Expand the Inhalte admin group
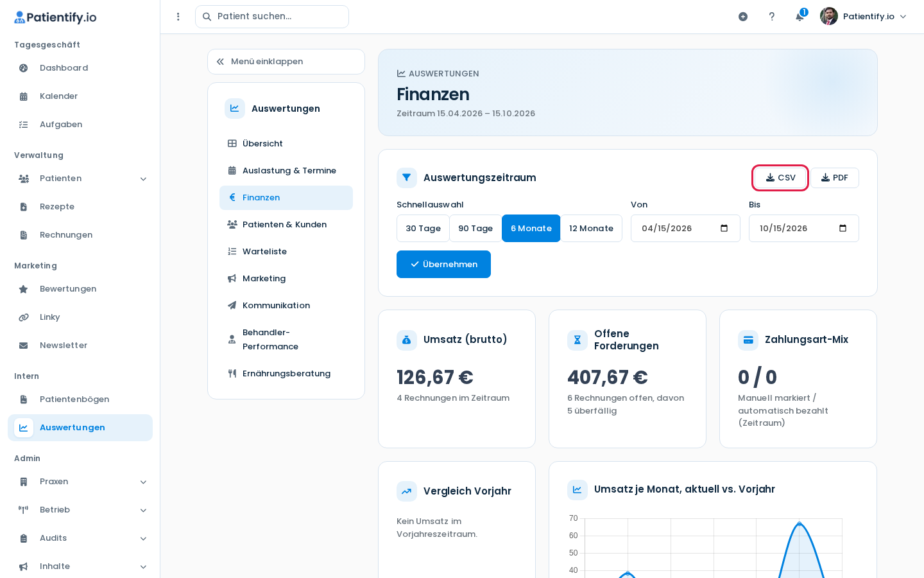This screenshot has height=578, width=924. tap(80, 566)
